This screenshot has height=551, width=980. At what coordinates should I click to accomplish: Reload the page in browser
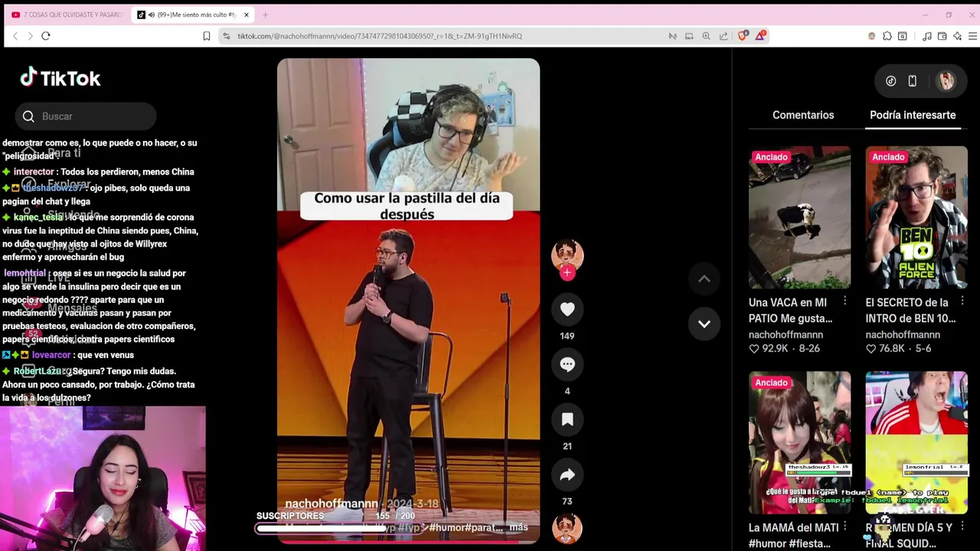click(46, 36)
